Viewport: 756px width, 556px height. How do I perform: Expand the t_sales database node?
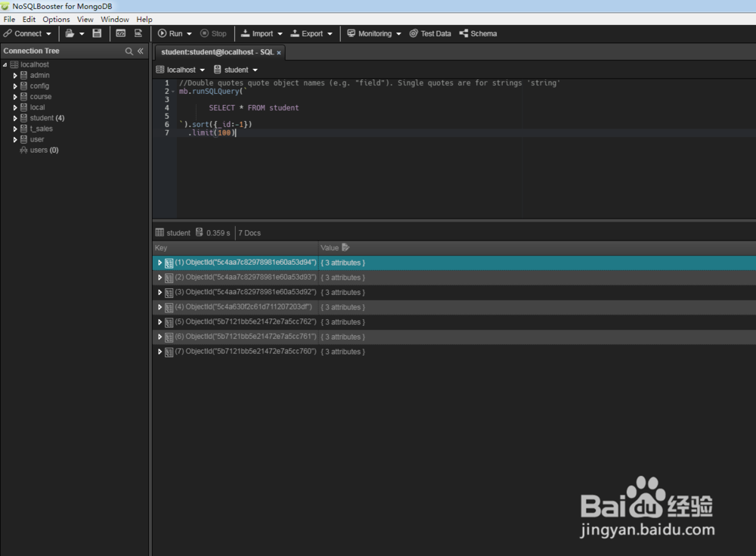(x=15, y=129)
